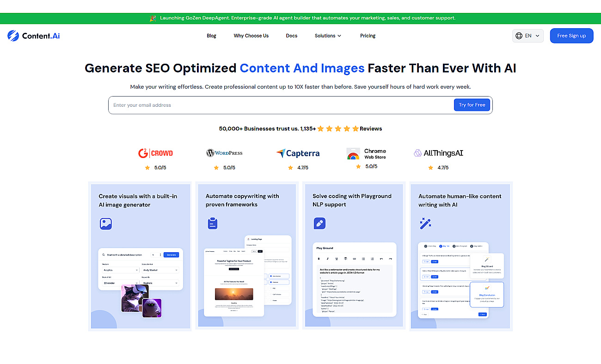This screenshot has height=364, width=601.
Task: Click the Chrome Web Store logo
Action: tap(367, 154)
